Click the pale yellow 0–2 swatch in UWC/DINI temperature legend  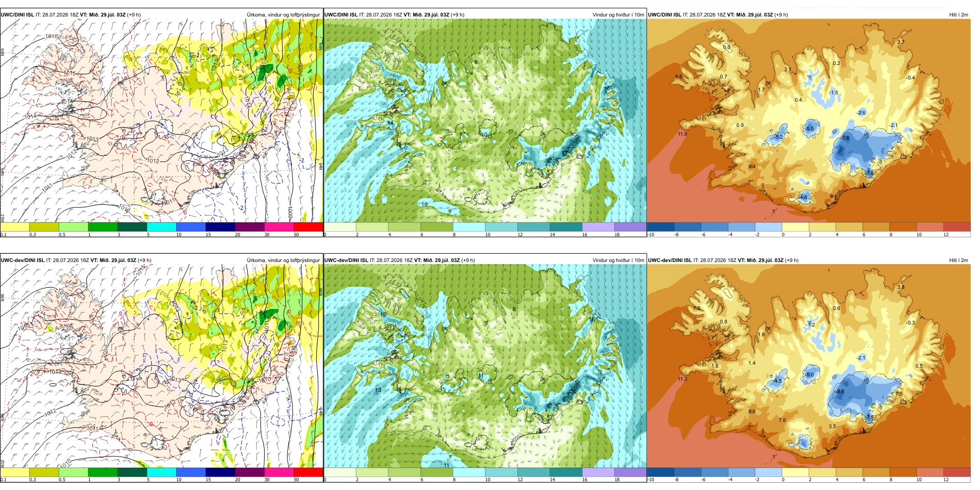[795, 227]
